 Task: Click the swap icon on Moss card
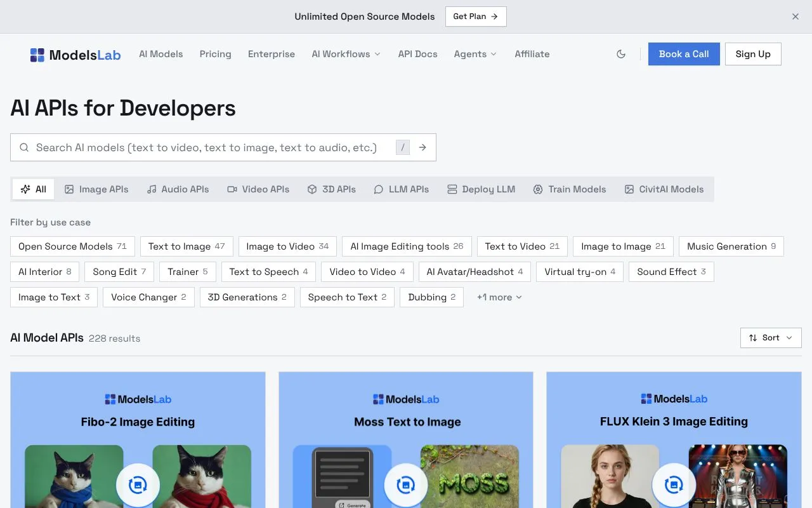[405, 485]
